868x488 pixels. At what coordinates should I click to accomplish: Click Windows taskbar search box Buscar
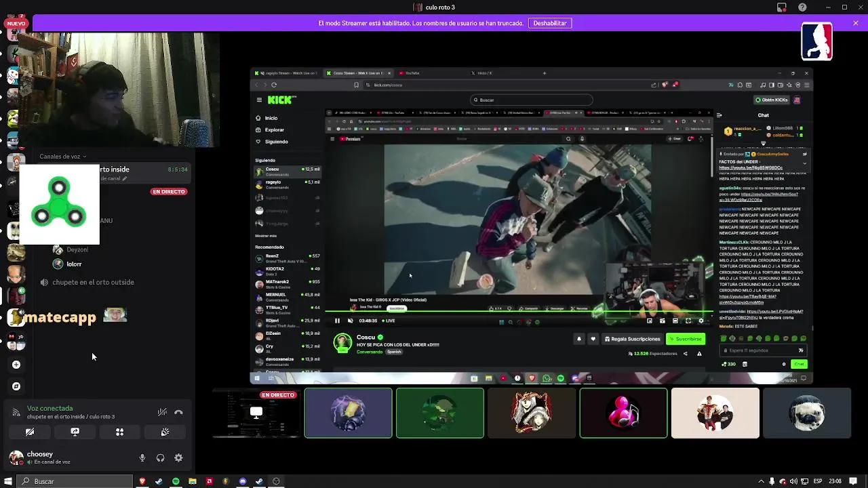[x=75, y=481]
